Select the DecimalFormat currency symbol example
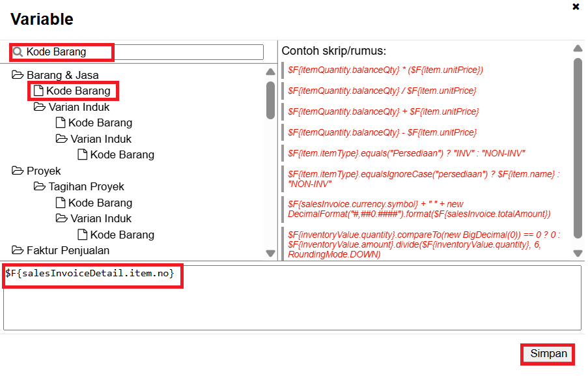588x376 pixels. [419, 209]
